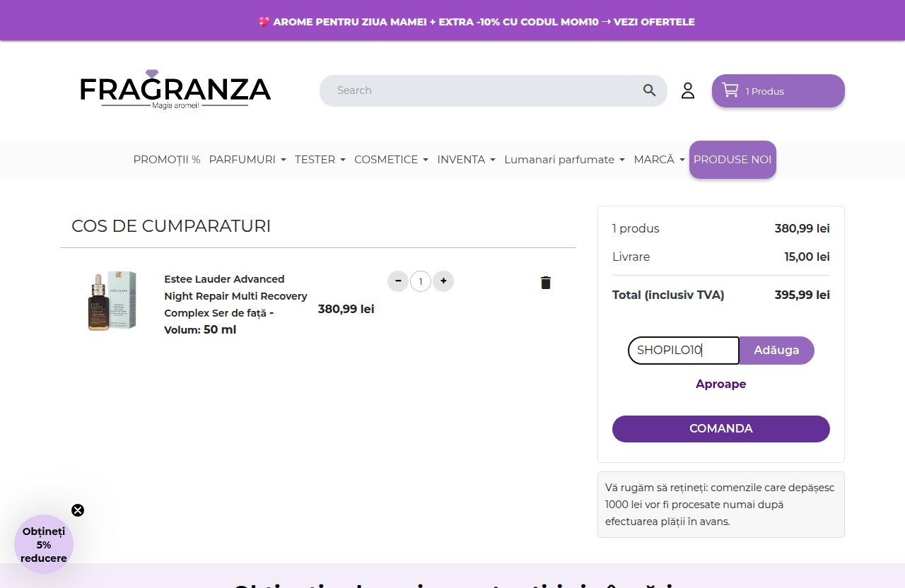Click the Fragranza logo
Viewport: 905px width, 588px height.
tap(175, 89)
